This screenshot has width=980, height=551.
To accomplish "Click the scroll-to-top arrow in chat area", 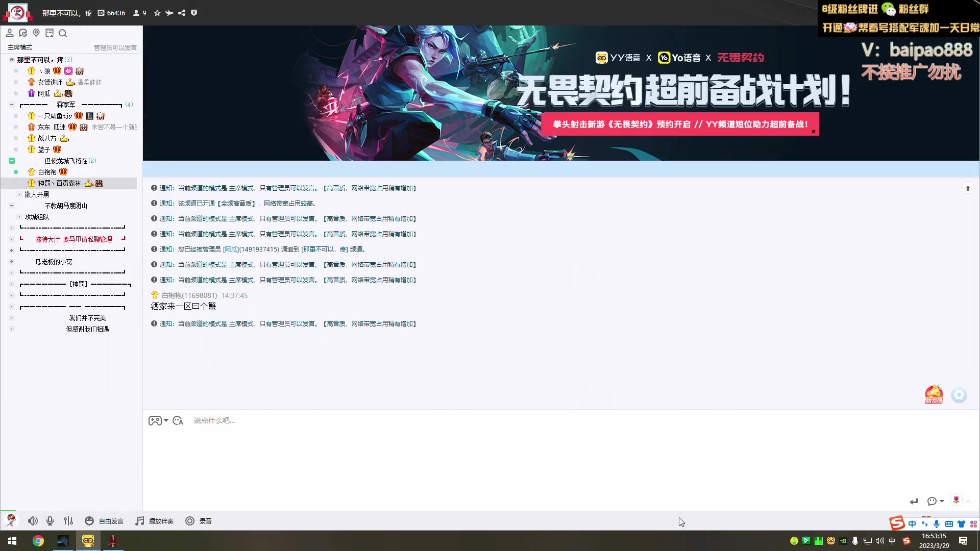I will (968, 188).
